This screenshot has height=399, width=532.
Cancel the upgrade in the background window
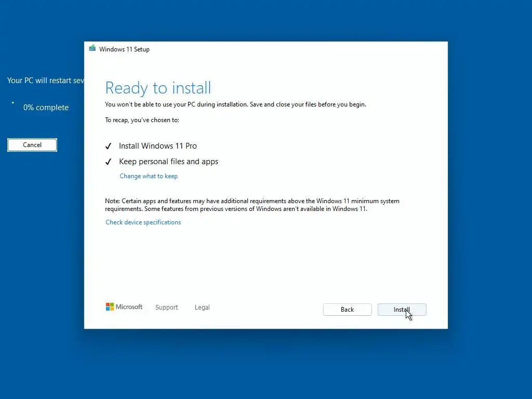pyautogui.click(x=32, y=145)
